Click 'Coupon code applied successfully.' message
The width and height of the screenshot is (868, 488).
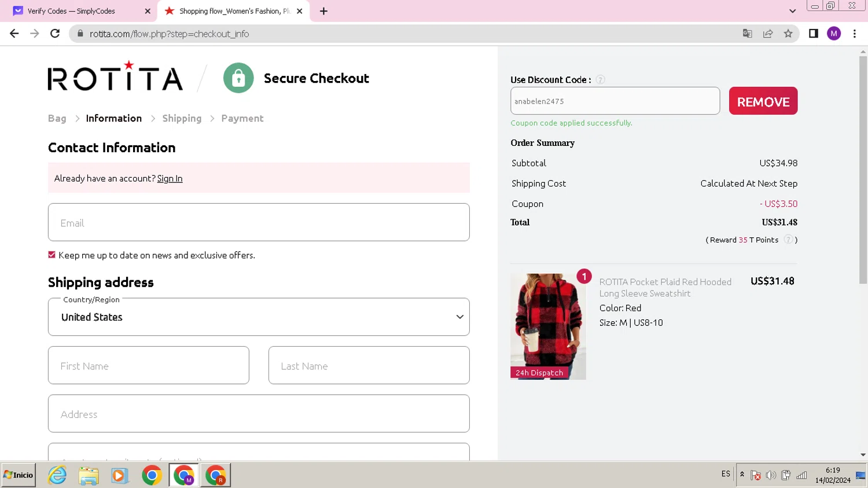pyautogui.click(x=571, y=123)
